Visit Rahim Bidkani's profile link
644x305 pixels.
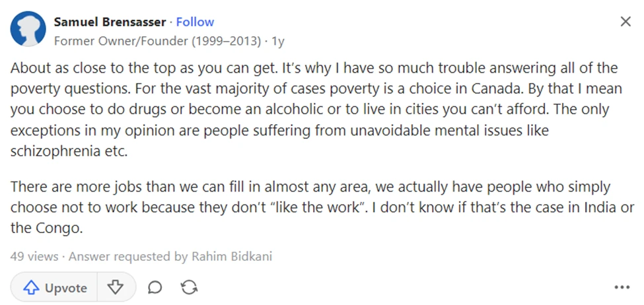[232, 257]
